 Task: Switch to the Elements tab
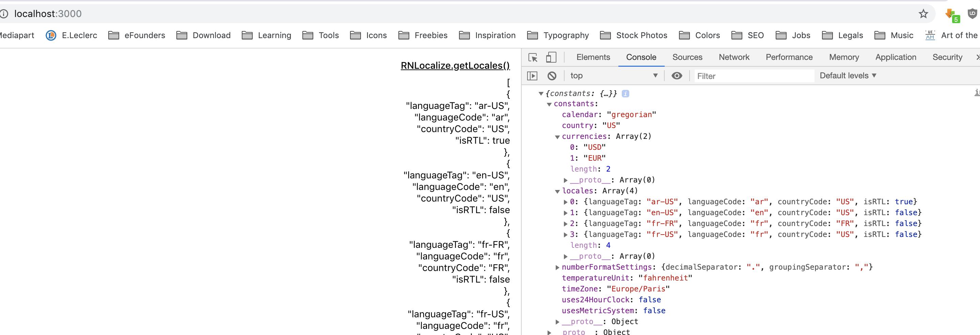point(593,57)
